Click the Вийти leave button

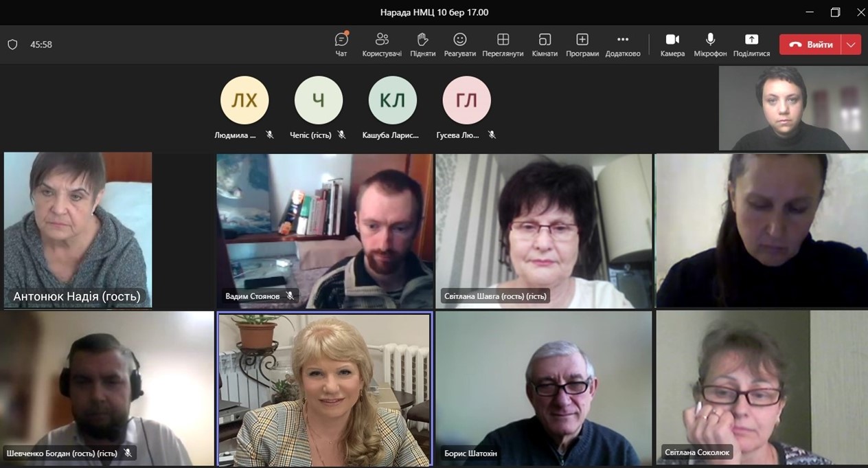[x=810, y=45]
